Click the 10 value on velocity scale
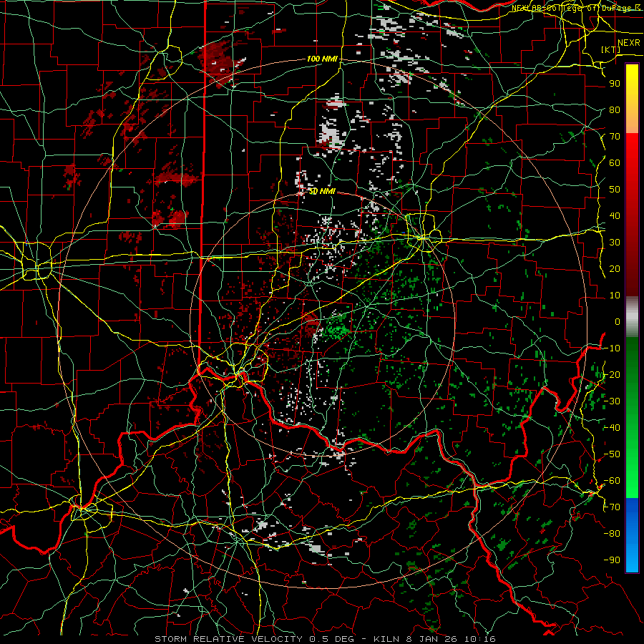This screenshot has width=644, height=644. (x=615, y=296)
